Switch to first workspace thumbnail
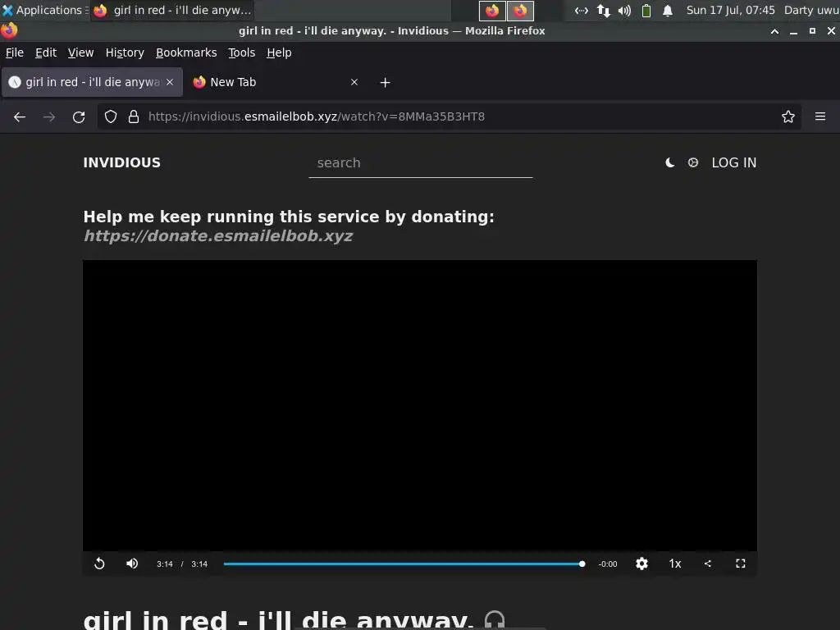840x630 pixels. tap(492, 10)
